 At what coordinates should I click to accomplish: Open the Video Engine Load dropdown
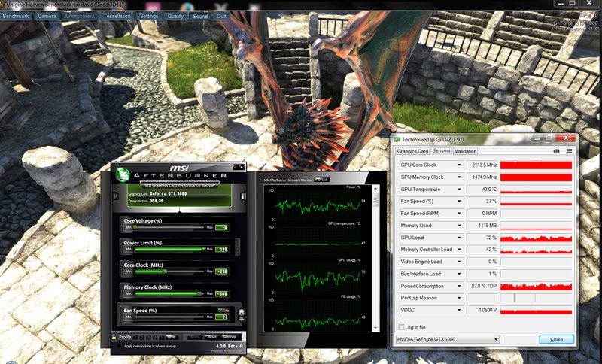pyautogui.click(x=459, y=262)
